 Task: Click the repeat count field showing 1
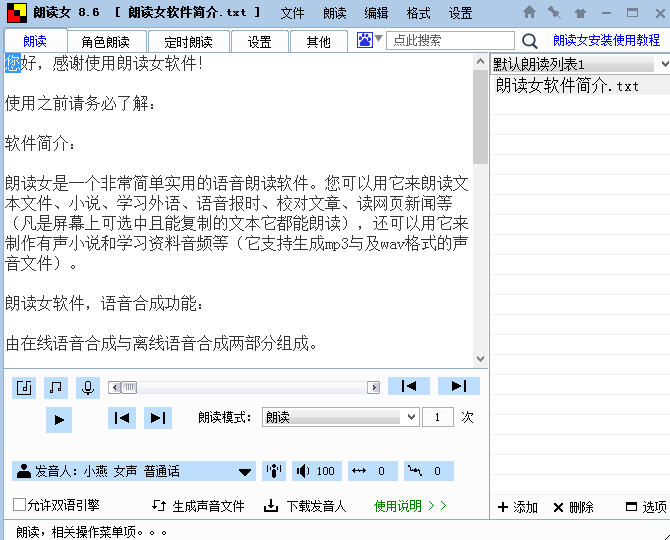(x=438, y=417)
